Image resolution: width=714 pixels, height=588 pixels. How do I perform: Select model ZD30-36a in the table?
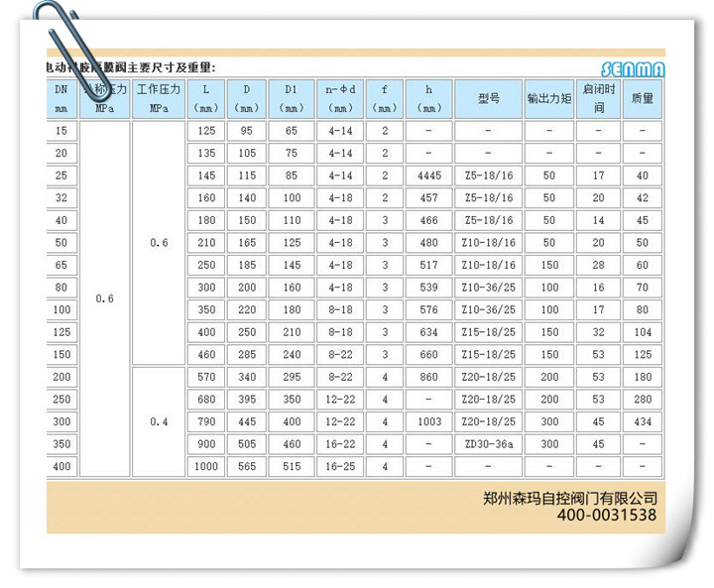click(x=489, y=444)
